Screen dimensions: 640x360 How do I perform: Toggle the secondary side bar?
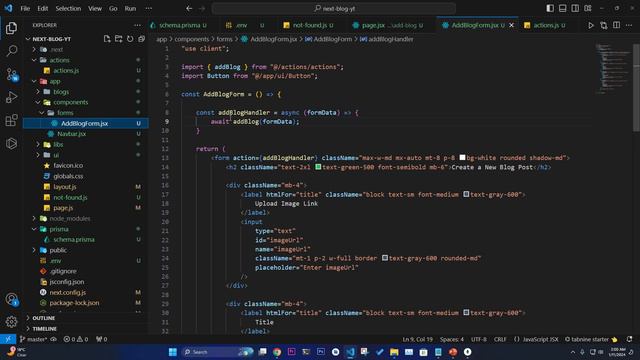(575, 8)
